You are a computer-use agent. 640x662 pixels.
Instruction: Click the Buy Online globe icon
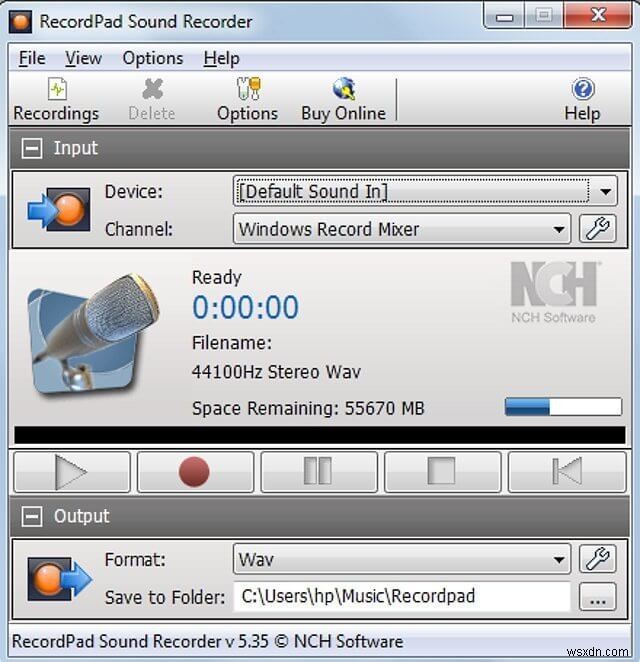(x=344, y=89)
